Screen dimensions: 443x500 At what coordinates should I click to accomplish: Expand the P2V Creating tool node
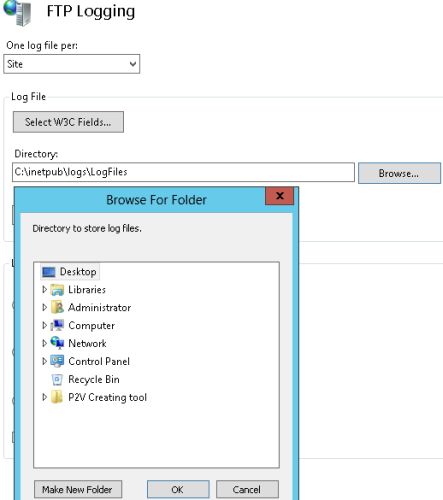click(44, 397)
